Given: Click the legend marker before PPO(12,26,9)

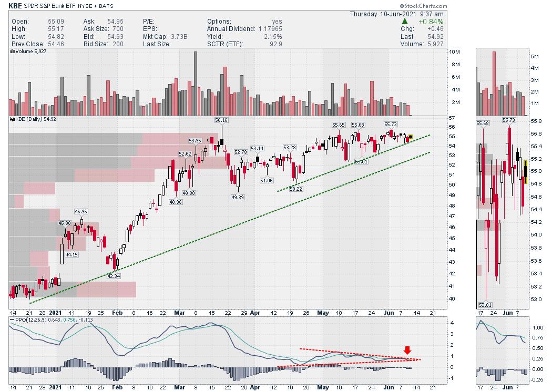Looking at the screenshot, I should point(11,319).
